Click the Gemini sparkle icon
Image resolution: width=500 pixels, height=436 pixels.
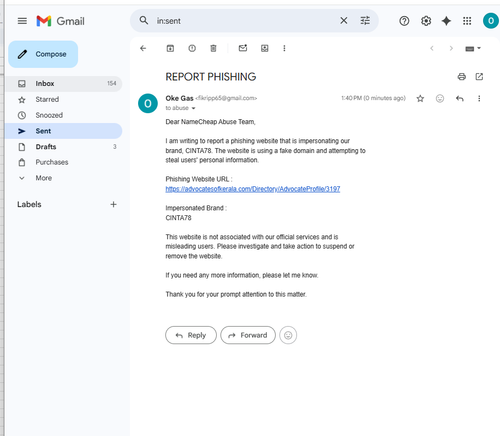click(446, 21)
